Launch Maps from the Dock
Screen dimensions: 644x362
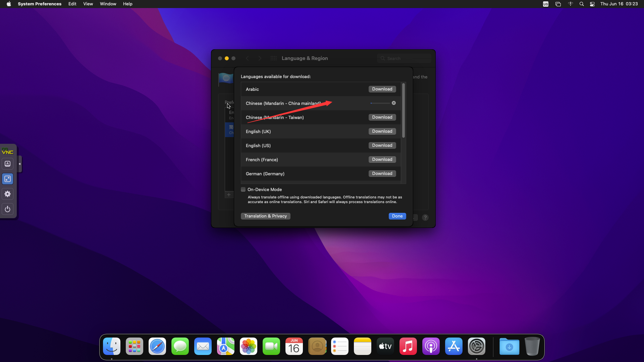[226, 346]
